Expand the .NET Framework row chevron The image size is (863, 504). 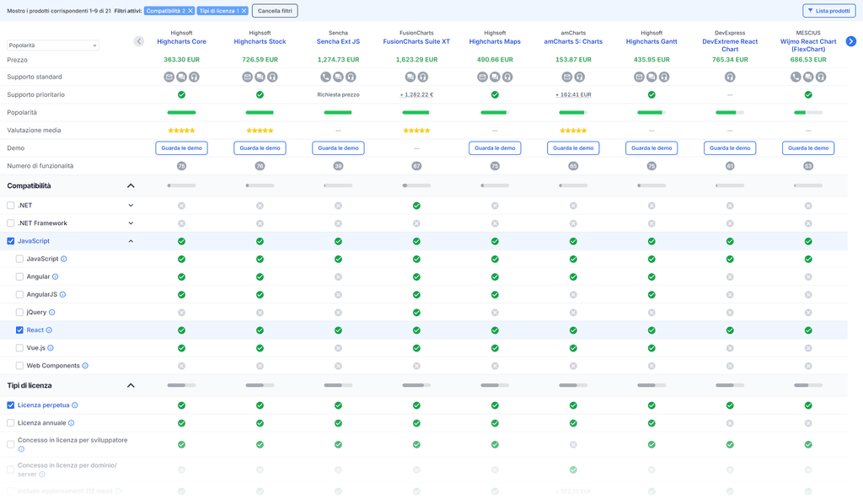[x=131, y=223]
